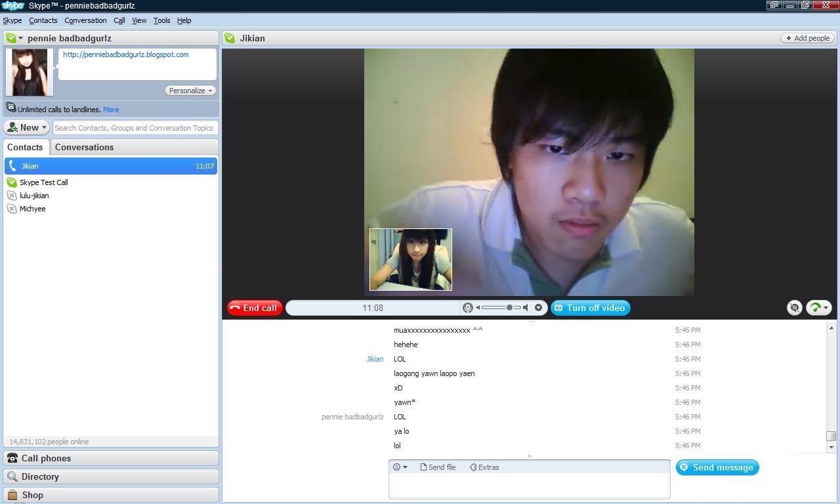Click the Skype logo in title bar
The width and height of the screenshot is (840, 504).
point(13,5)
